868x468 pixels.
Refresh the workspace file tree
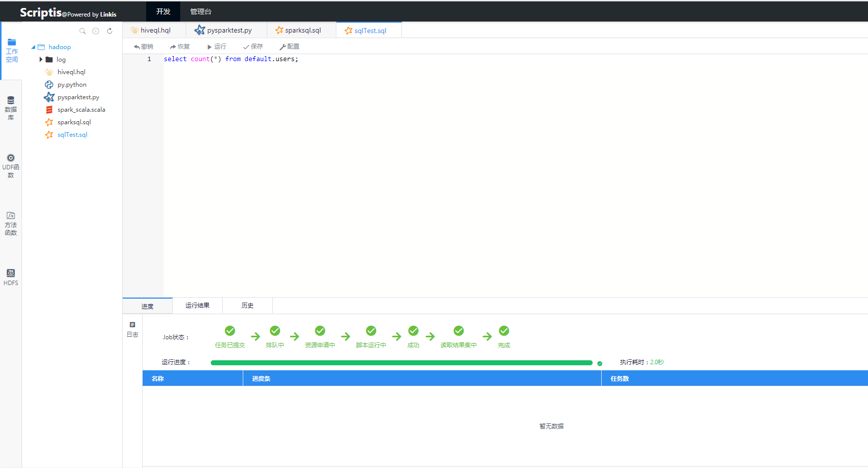pos(110,31)
